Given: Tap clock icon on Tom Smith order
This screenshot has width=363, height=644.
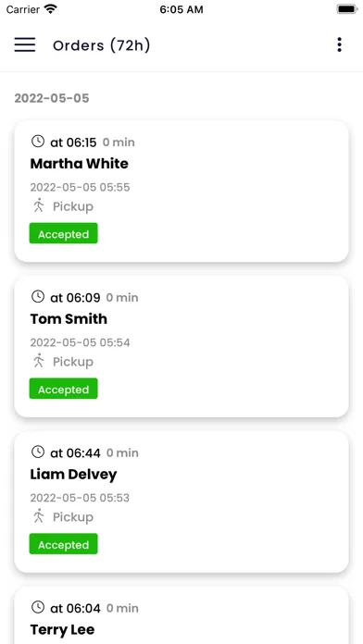Looking at the screenshot, I should click(38, 296).
